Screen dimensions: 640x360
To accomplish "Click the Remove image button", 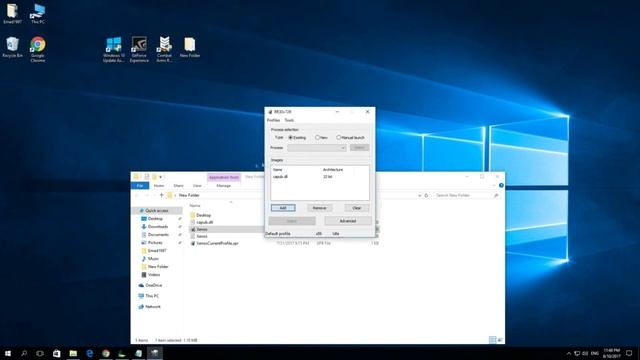I will [x=320, y=208].
